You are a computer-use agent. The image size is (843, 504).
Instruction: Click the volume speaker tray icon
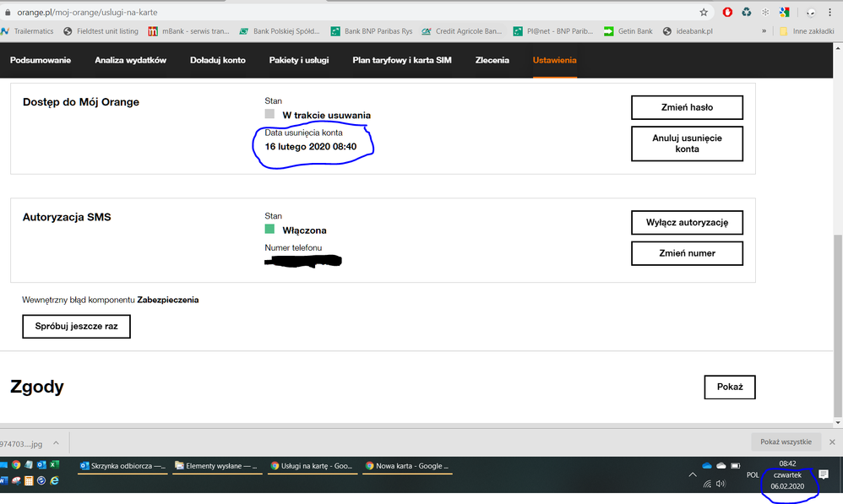pyautogui.click(x=721, y=484)
